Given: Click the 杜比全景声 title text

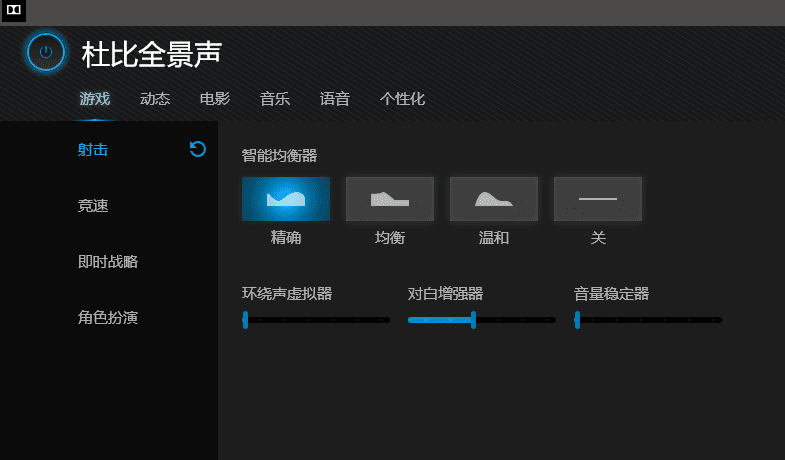Looking at the screenshot, I should [152, 54].
